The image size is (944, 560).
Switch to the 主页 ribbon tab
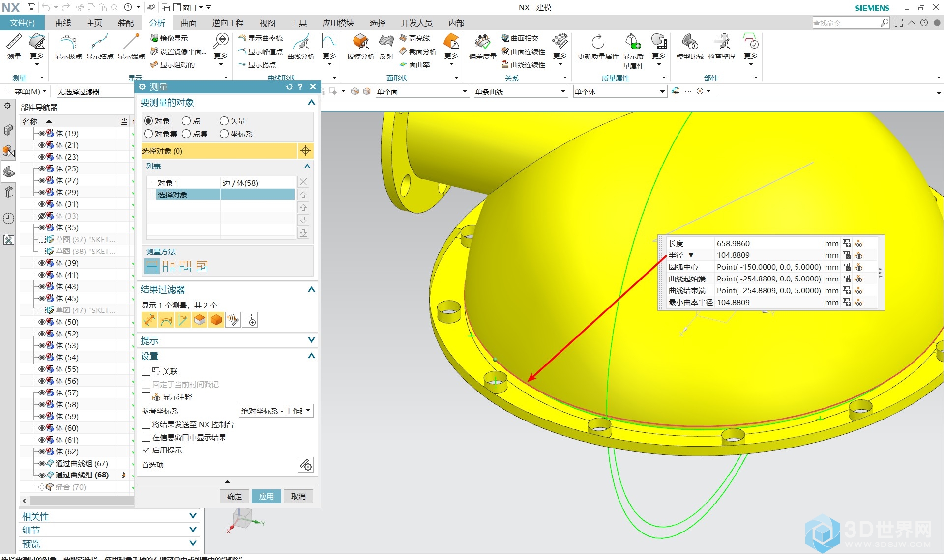94,23
